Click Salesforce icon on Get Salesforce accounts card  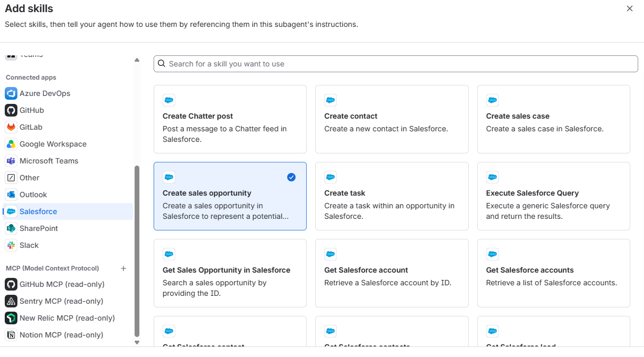click(x=493, y=254)
